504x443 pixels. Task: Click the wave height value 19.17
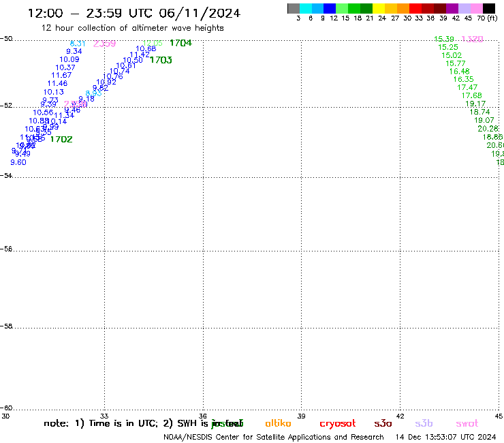pyautogui.click(x=475, y=104)
